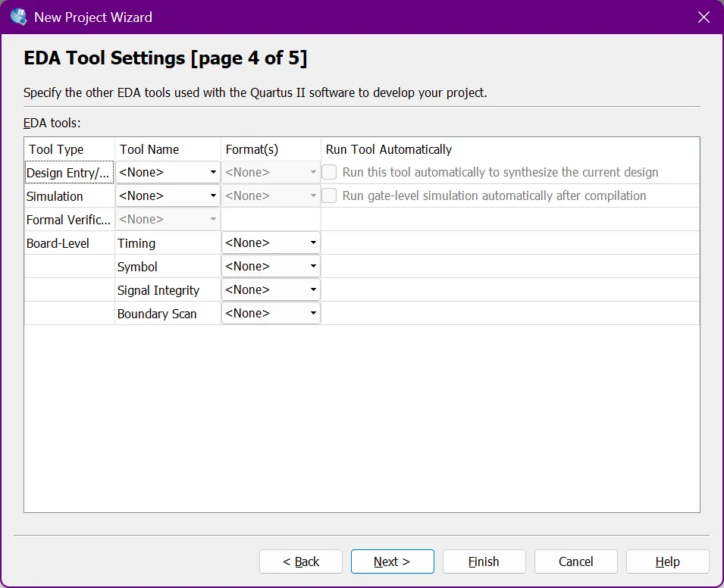The image size is (724, 588).
Task: Select the Tool Type column header
Action: coord(69,149)
